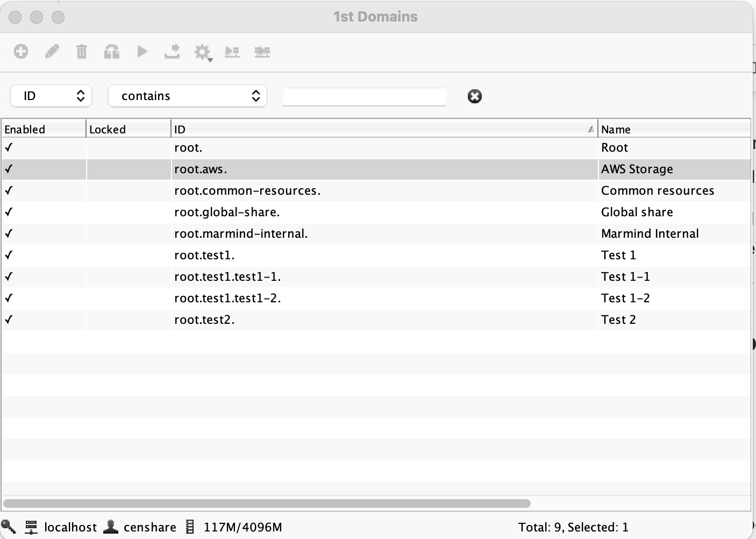Viewport: 756px width, 539px height.
Task: Click the 'Total: 9, Selected: 1' status text
Action: point(573,527)
